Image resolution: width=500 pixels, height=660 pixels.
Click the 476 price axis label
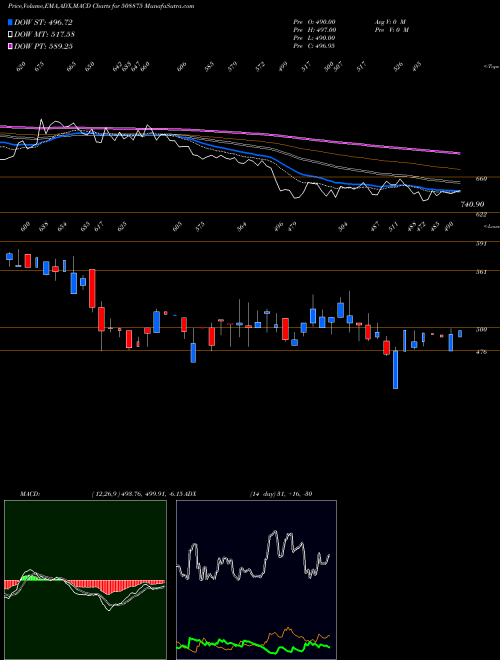[x=481, y=351]
